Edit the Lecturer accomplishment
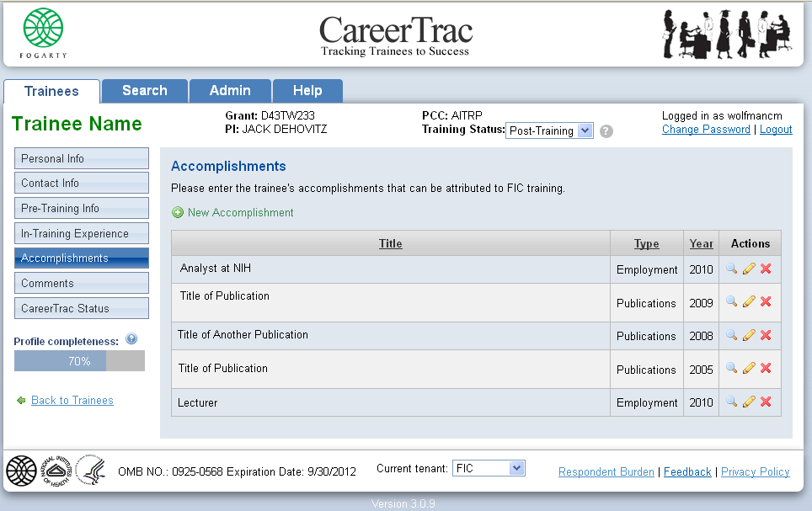This screenshot has height=511, width=812. [x=749, y=402]
